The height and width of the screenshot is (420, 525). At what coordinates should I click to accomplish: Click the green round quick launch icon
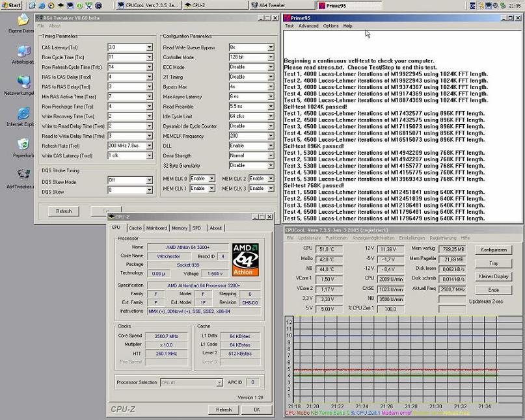(79, 6)
